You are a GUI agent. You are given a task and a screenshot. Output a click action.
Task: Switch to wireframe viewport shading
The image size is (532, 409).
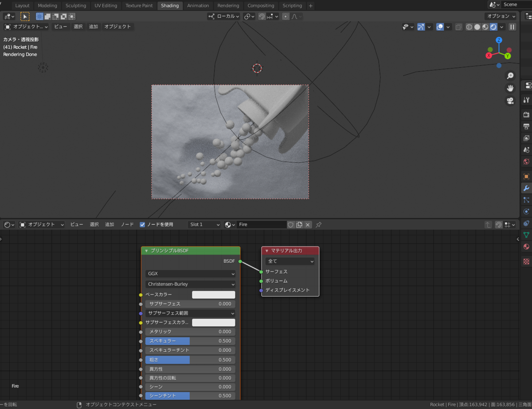pyautogui.click(x=469, y=27)
